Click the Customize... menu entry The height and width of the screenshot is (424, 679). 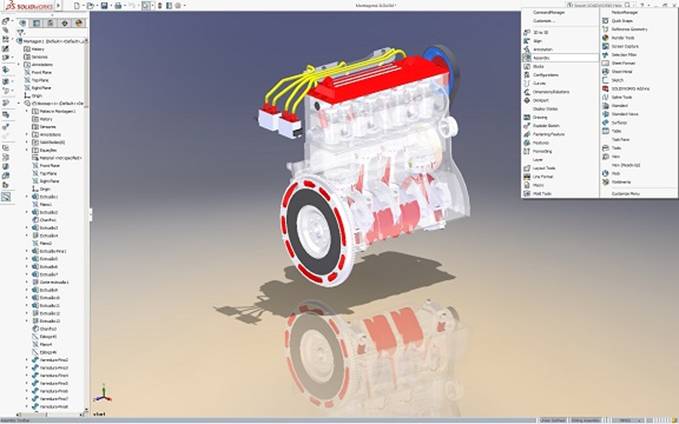pyautogui.click(x=543, y=21)
